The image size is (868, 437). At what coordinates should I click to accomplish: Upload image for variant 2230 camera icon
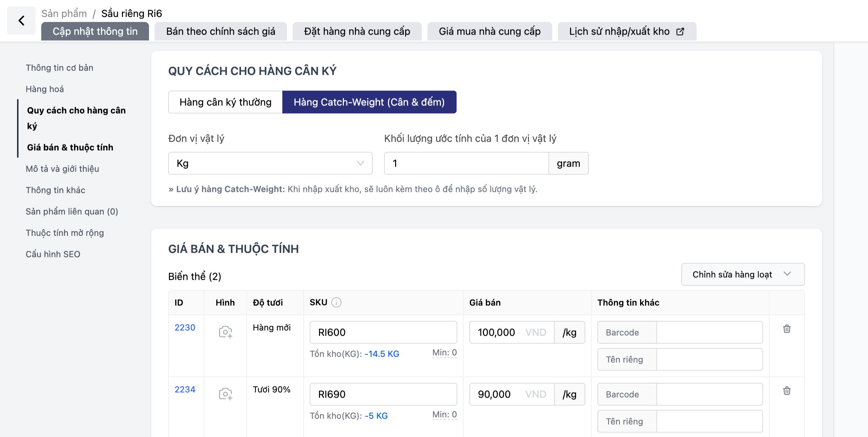pos(225,332)
